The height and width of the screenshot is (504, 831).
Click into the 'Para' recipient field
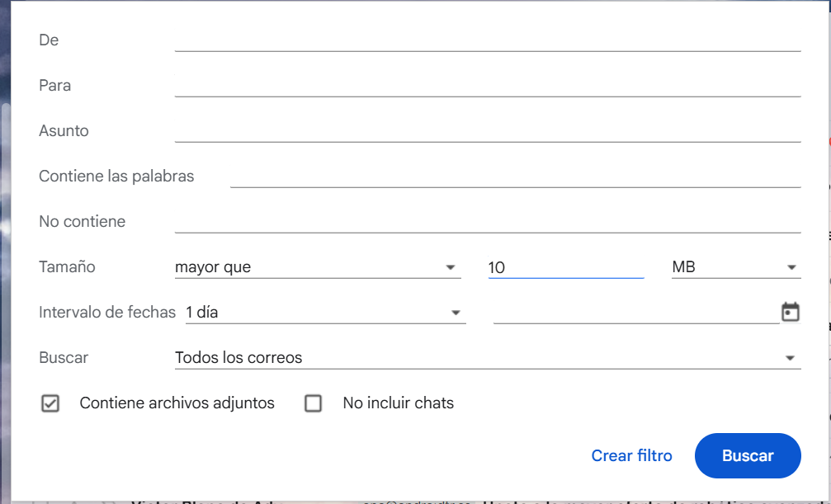coord(487,85)
